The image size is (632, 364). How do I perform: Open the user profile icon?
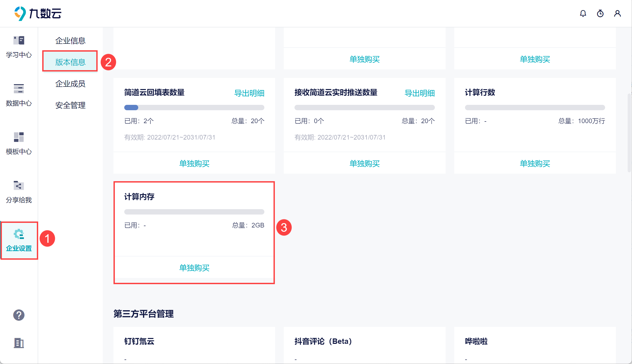[x=617, y=13]
